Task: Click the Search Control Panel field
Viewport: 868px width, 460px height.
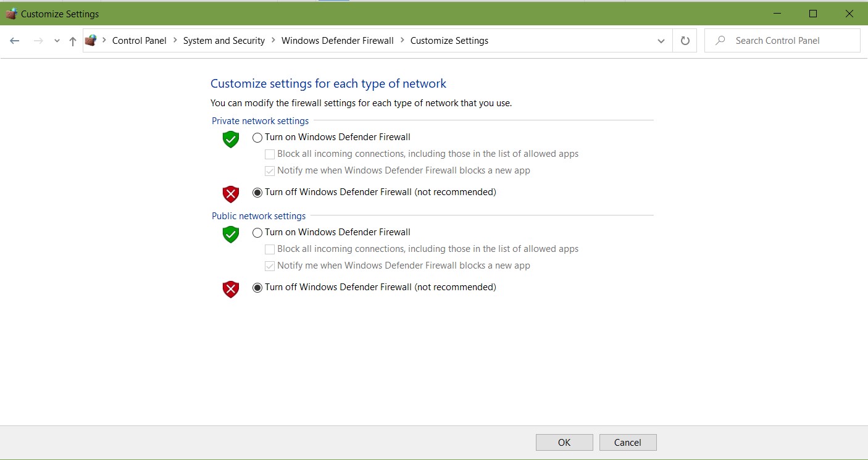Action: pos(782,41)
